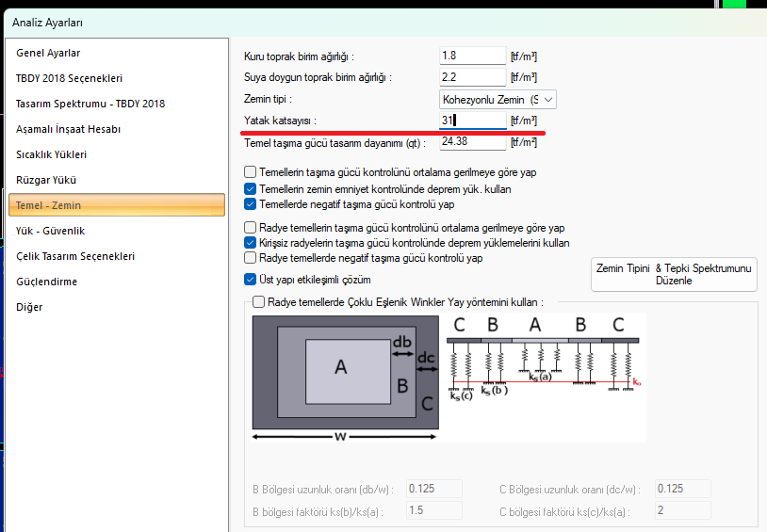Select Yük - Güvenlik category
The image size is (767, 532).
coord(50,231)
